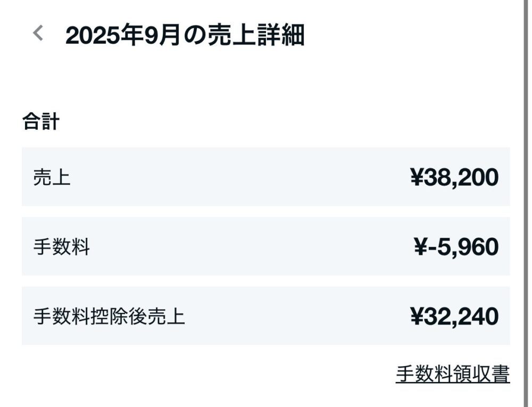Select the ¥38,200 sales amount
Viewport: 532px width, 407px height.
coord(454,177)
